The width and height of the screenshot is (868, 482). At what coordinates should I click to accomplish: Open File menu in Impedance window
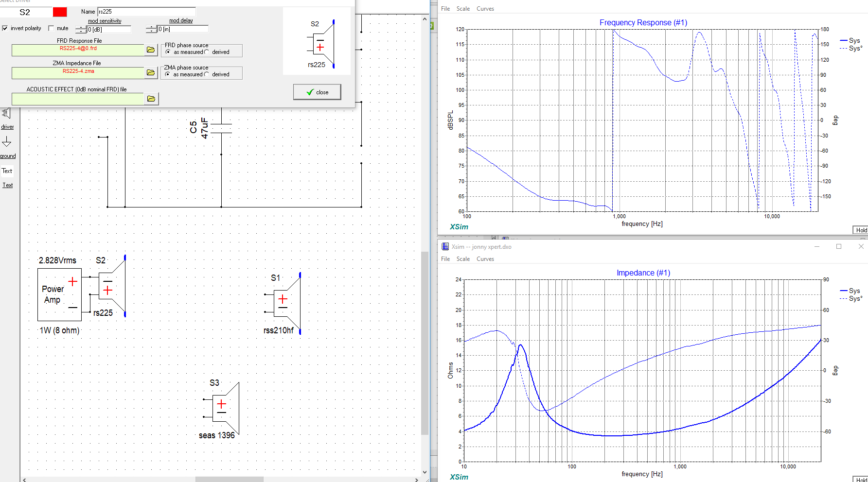tap(445, 259)
